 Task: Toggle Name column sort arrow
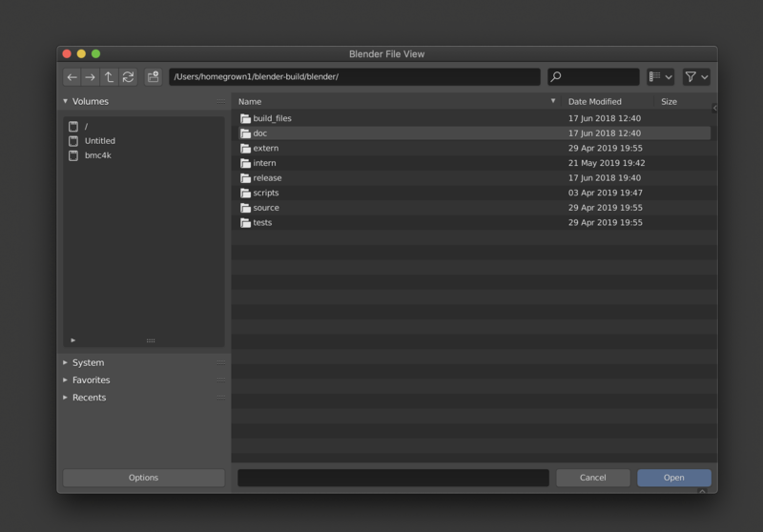tap(553, 101)
